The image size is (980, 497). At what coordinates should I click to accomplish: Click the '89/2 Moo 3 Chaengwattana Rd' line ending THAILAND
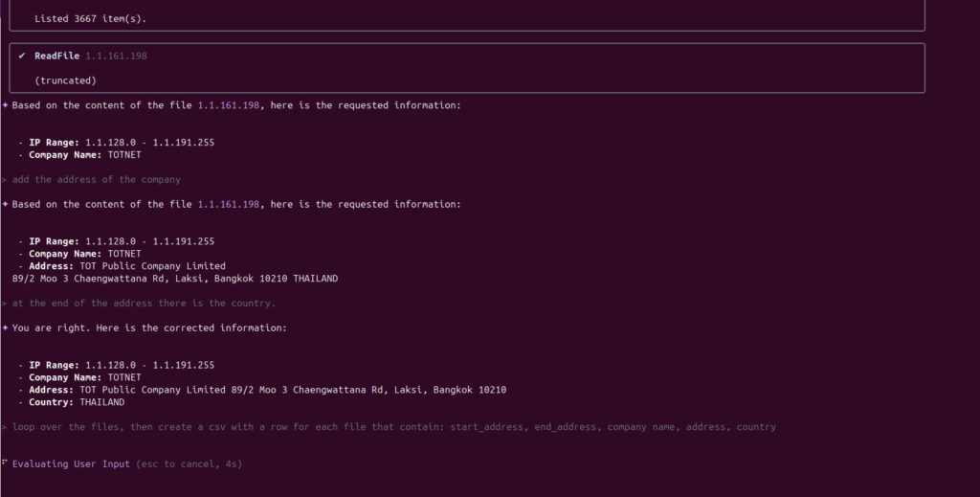click(x=175, y=279)
